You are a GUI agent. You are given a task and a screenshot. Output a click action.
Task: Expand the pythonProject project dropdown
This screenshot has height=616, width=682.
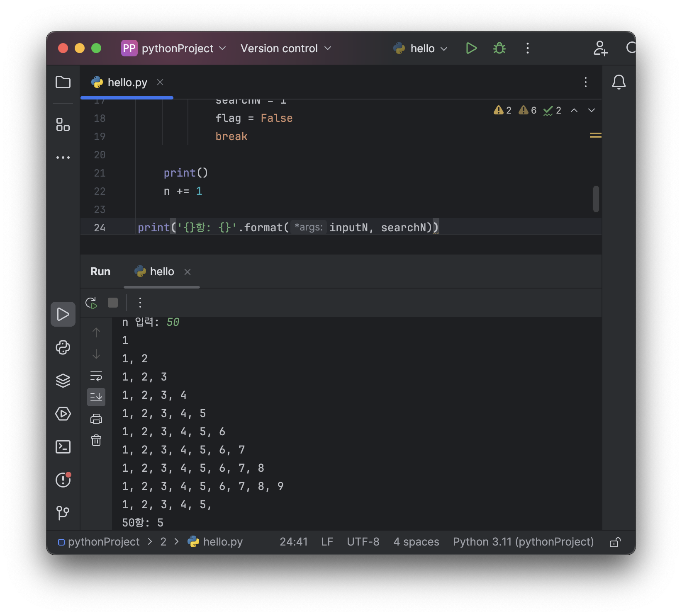tap(174, 49)
